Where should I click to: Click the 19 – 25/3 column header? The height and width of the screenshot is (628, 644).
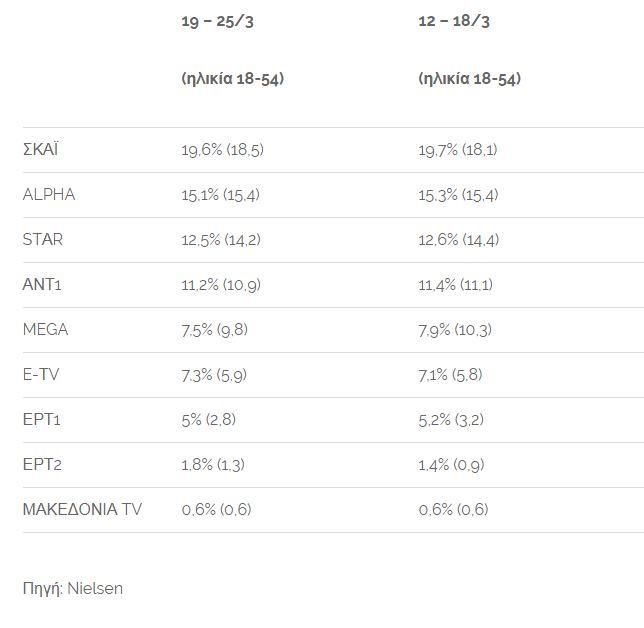click(217, 21)
